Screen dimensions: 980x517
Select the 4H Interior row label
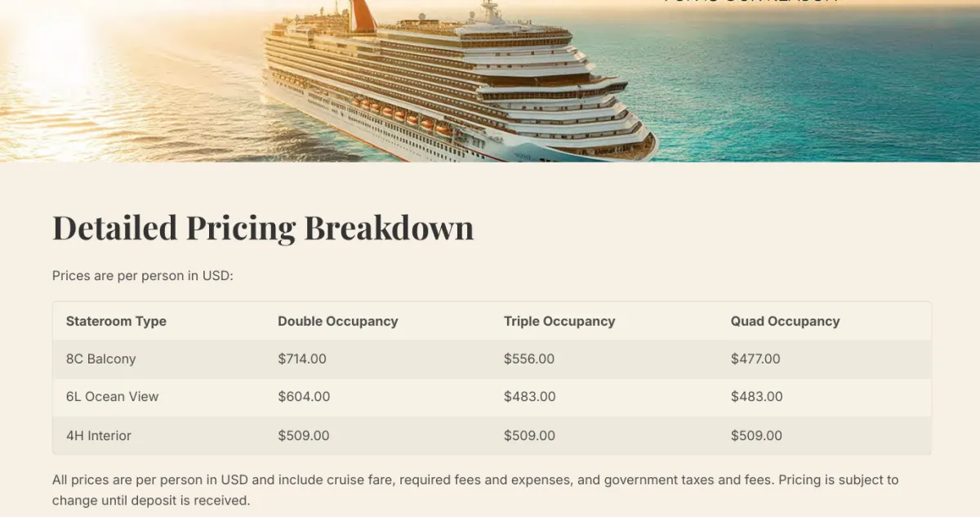(99, 435)
